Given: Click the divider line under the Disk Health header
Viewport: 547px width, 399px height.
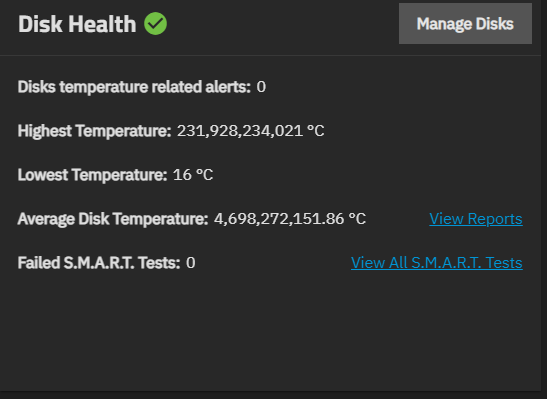Looking at the screenshot, I should tap(270, 55).
